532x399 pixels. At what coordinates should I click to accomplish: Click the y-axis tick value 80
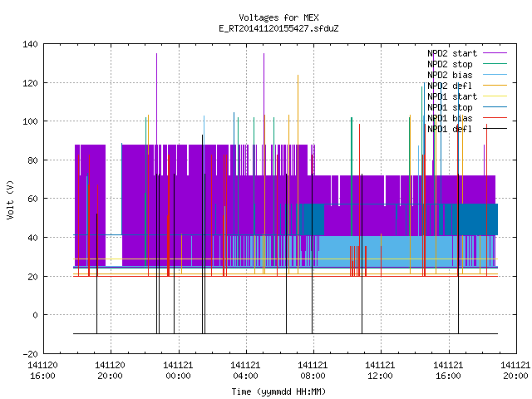33,160
